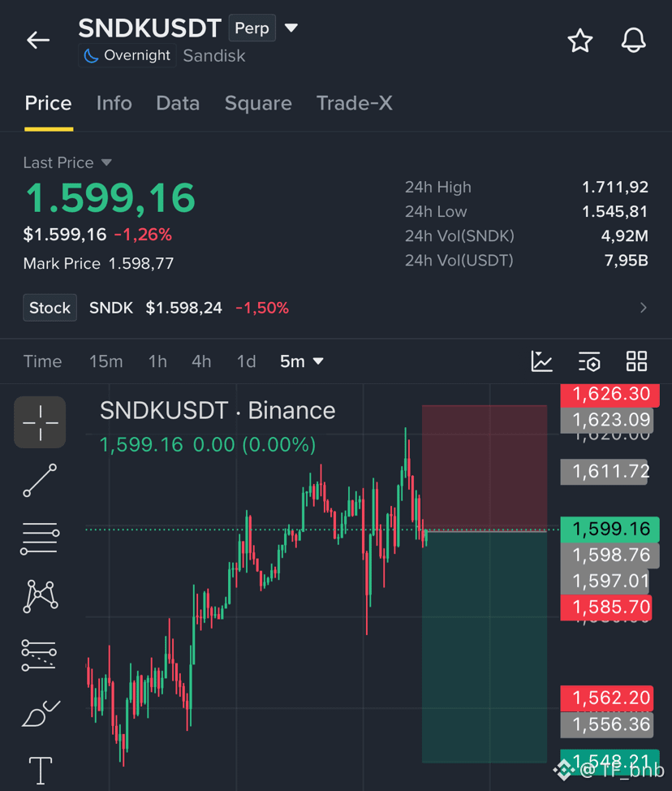Select the 4h interval
Image resolution: width=672 pixels, height=791 pixels.
coord(201,361)
